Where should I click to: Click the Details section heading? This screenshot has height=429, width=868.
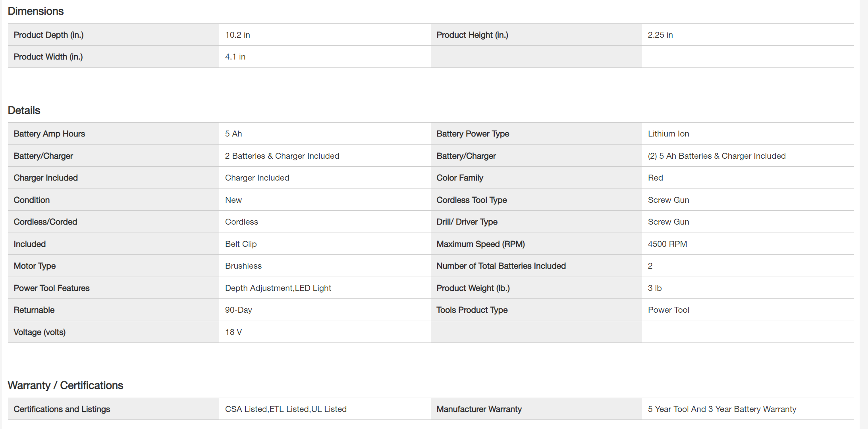click(24, 110)
